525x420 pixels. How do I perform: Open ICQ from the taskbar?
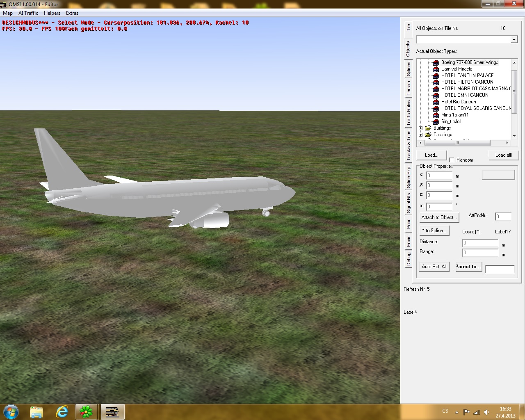pyautogui.click(x=86, y=411)
